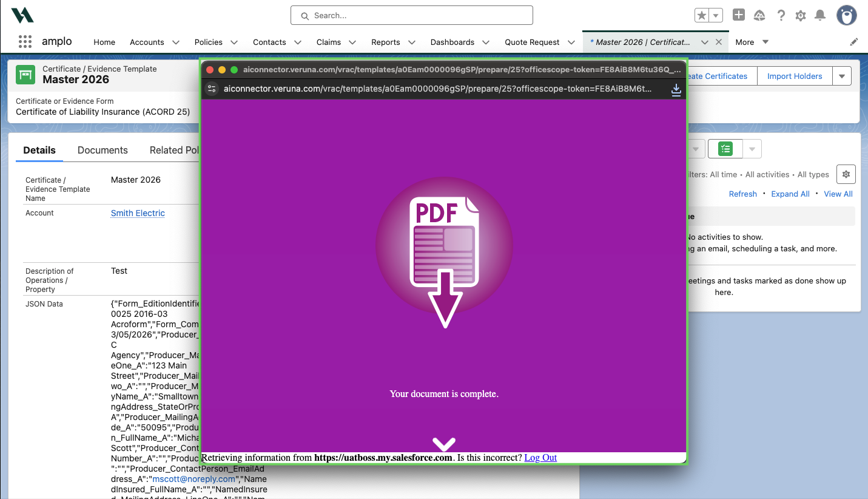The width and height of the screenshot is (868, 499).
Task: Click View All in activity panel
Action: (x=838, y=194)
